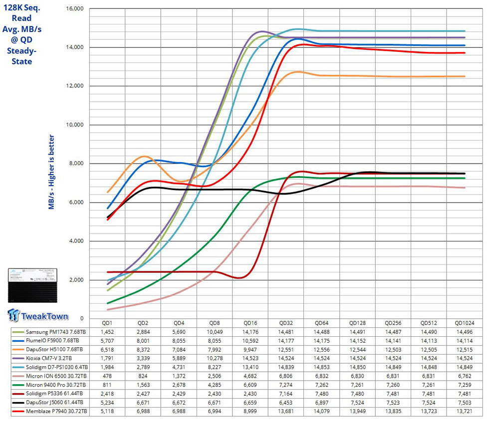Click the QD64 column header
Viewport: 489px width, 448px height.
pyautogui.click(x=321, y=323)
